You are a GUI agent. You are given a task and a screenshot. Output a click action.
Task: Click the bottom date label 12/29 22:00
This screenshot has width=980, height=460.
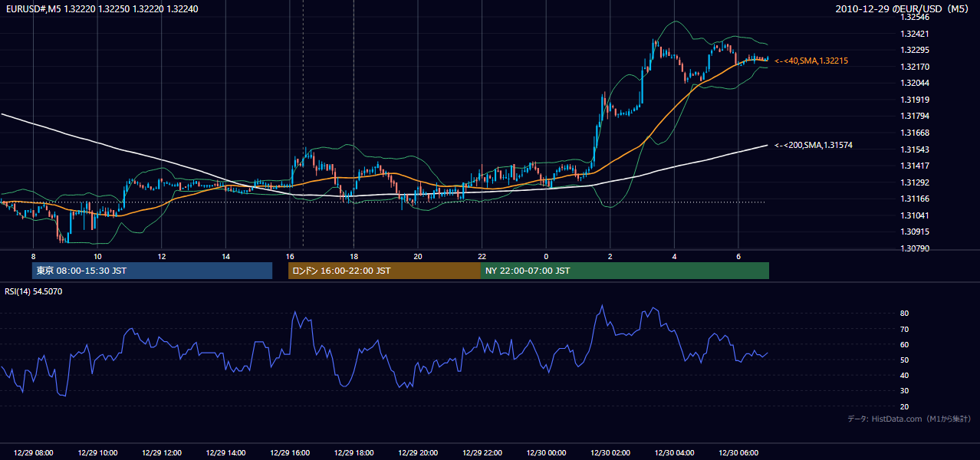pyautogui.click(x=482, y=453)
